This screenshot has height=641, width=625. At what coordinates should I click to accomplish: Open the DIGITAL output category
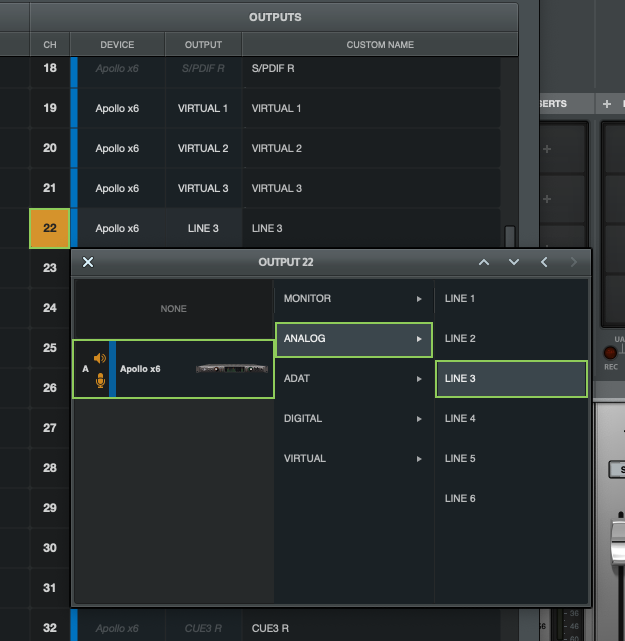(x=352, y=419)
